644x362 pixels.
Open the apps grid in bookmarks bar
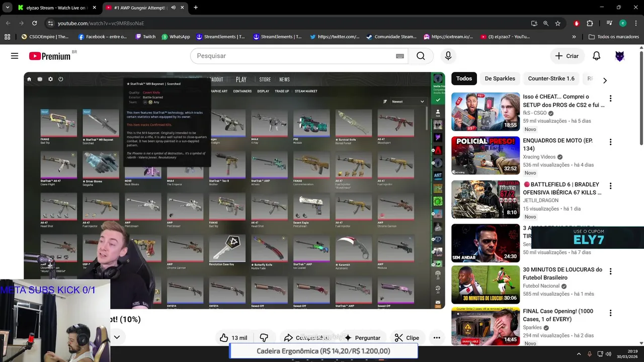7,37
